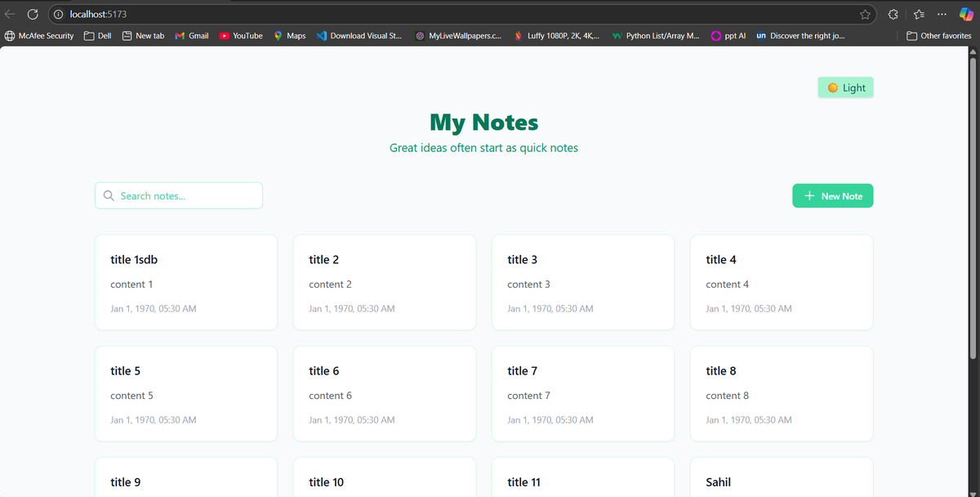Viewport: 980px width, 497px height.
Task: Open the title 11 note card
Action: 583,477
